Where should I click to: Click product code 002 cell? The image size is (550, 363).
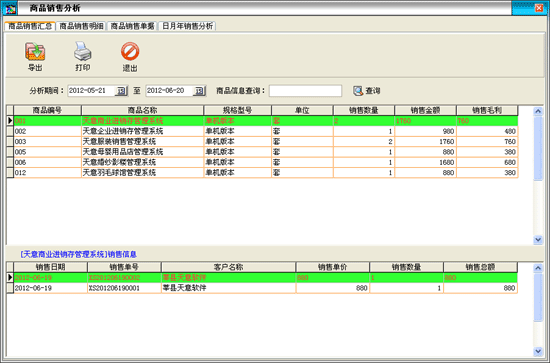pos(47,131)
